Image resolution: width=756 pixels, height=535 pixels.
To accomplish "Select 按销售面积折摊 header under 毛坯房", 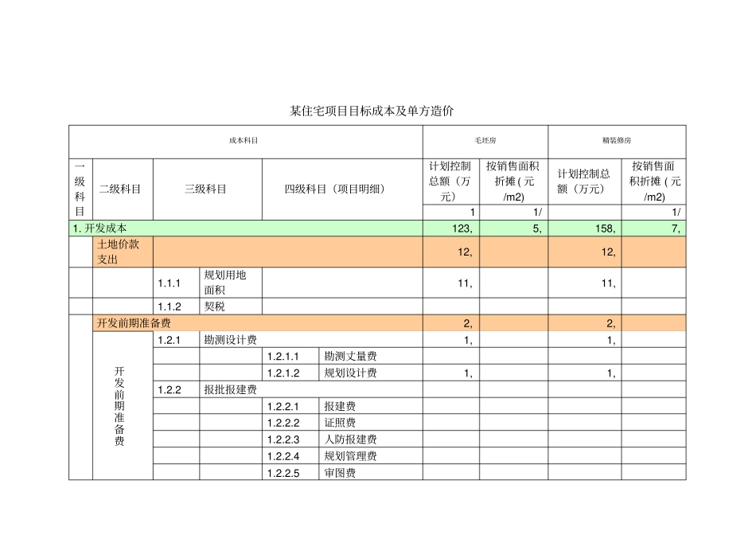I will (513, 182).
